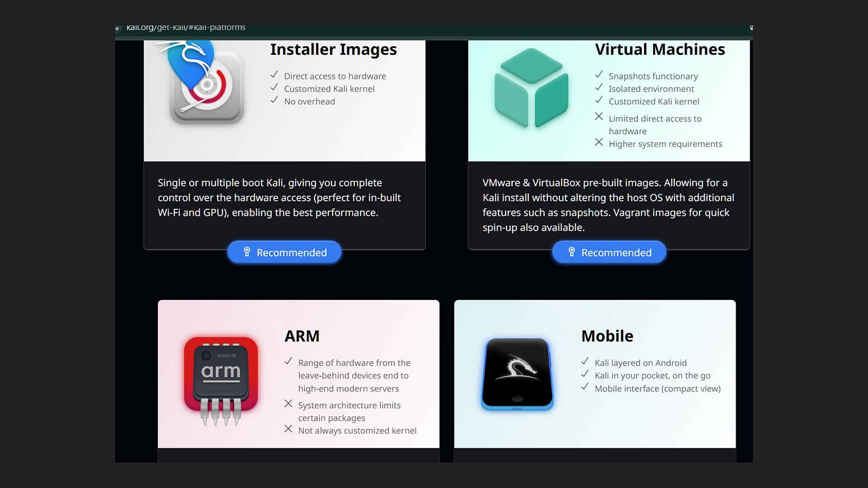Click checkmark beside Kali layered on Android

pyautogui.click(x=585, y=361)
